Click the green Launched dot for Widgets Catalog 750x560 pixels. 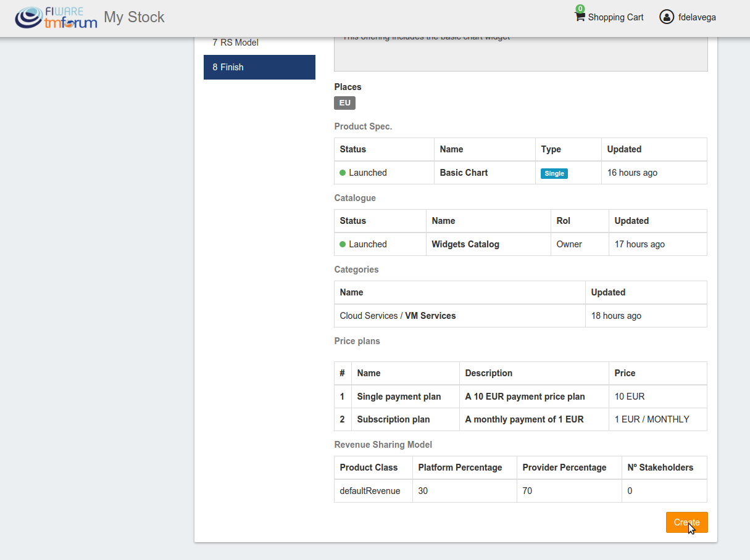[343, 244]
